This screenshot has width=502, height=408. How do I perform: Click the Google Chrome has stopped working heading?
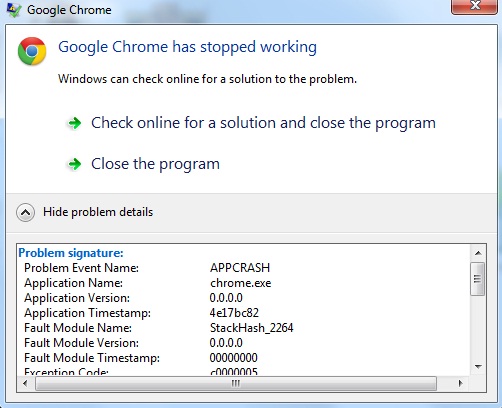click(x=187, y=47)
